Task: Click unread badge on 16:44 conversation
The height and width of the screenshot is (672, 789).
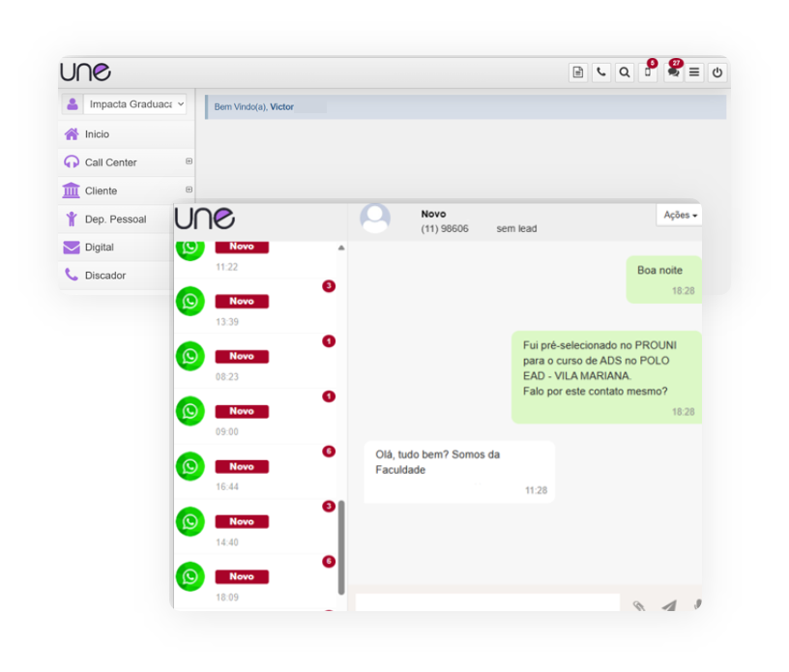Action: tap(329, 451)
